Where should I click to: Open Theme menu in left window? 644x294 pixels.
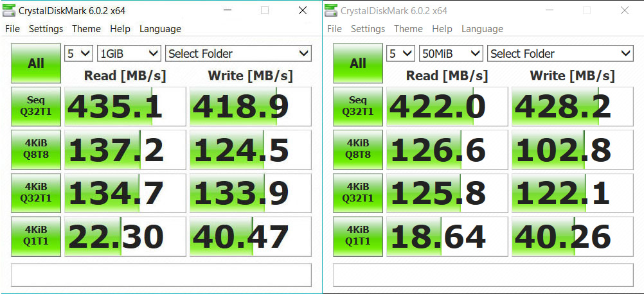click(86, 29)
